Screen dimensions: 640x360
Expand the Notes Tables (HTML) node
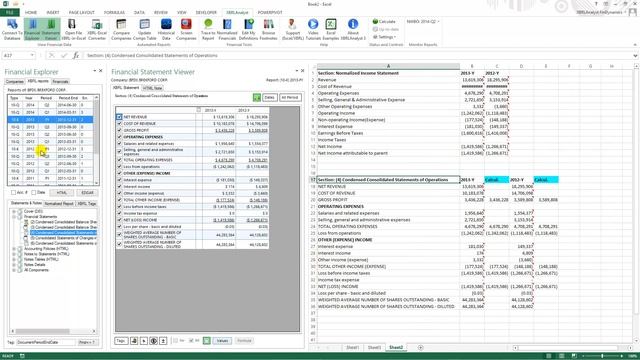(x=14, y=259)
